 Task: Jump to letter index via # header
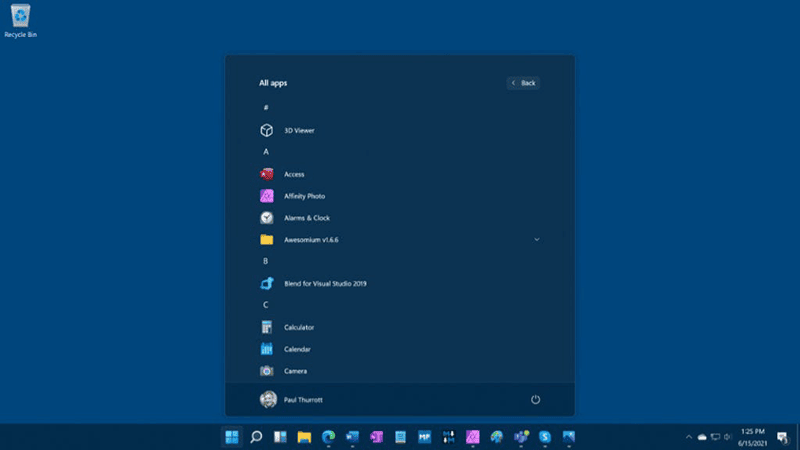coord(266,108)
